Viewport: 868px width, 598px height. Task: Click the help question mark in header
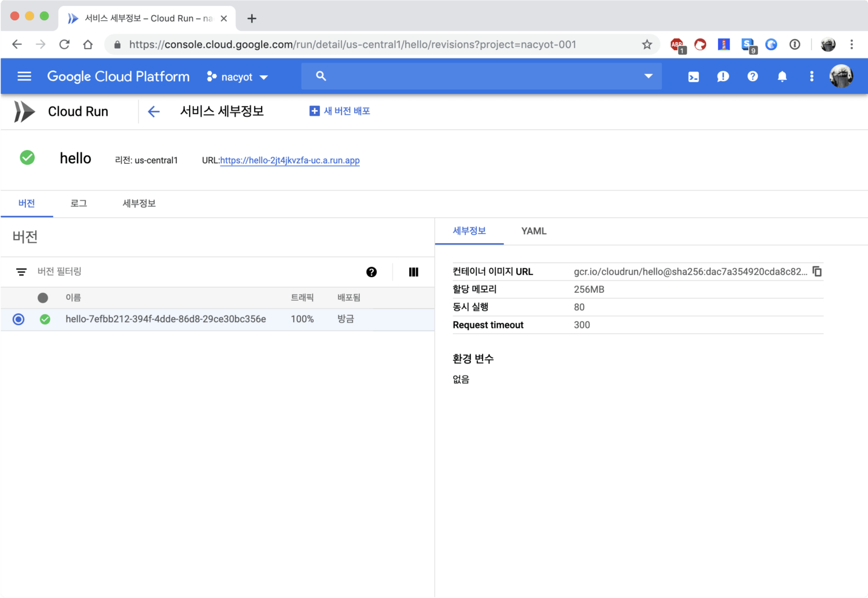pos(752,76)
